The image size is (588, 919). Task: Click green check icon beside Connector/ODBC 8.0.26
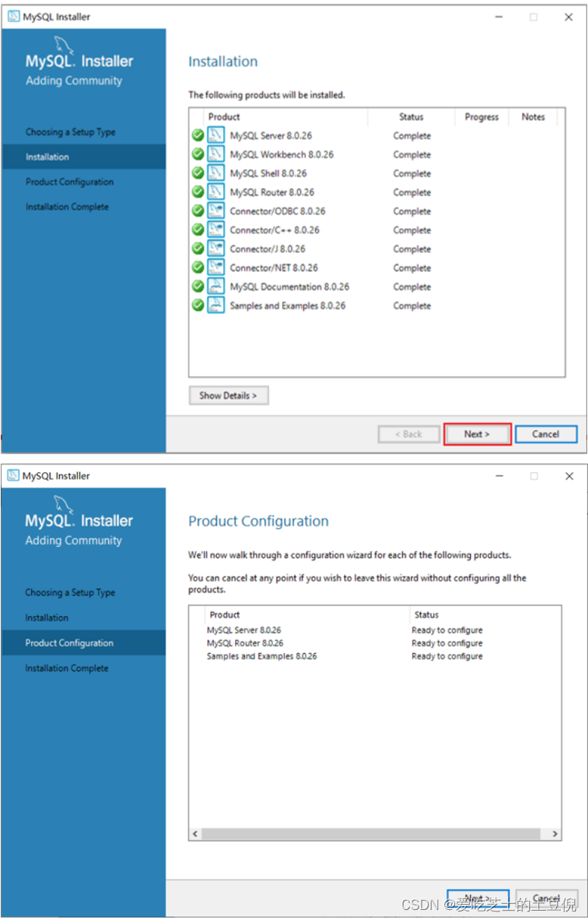(x=198, y=211)
